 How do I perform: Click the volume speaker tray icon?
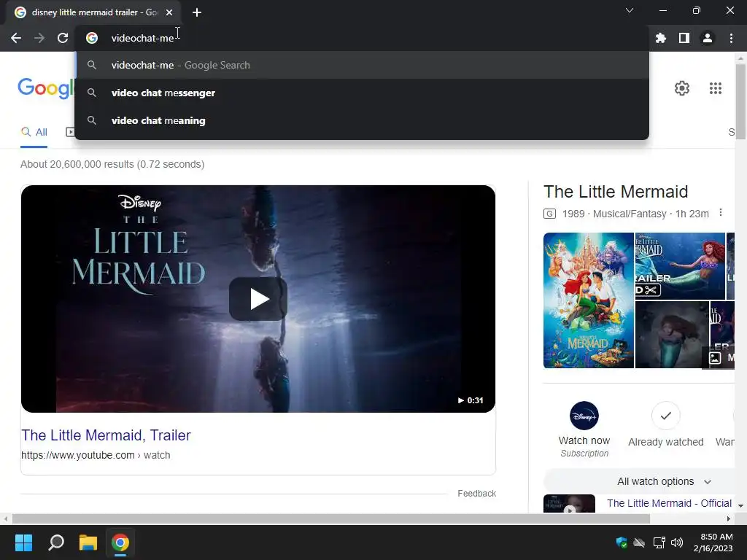(676, 542)
